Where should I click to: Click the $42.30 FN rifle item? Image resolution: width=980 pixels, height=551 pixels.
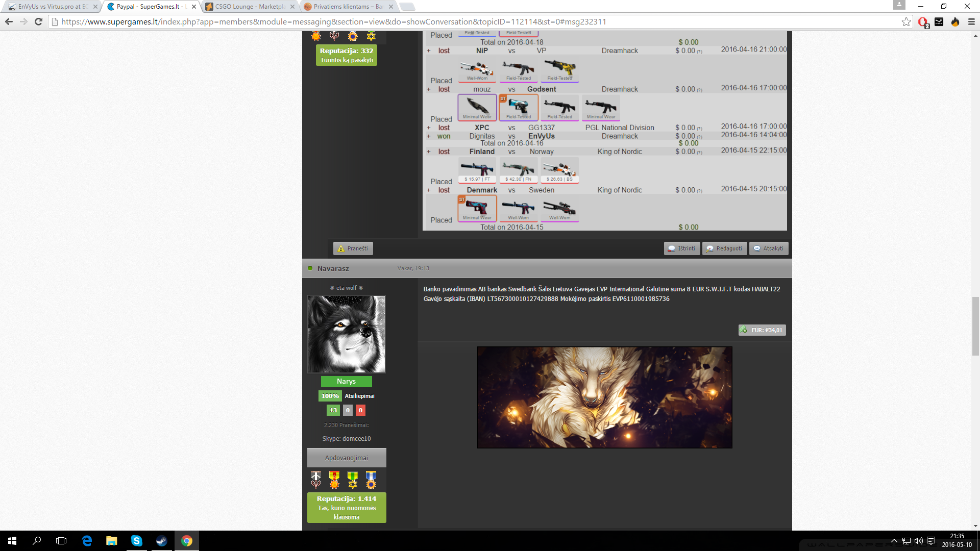point(518,170)
